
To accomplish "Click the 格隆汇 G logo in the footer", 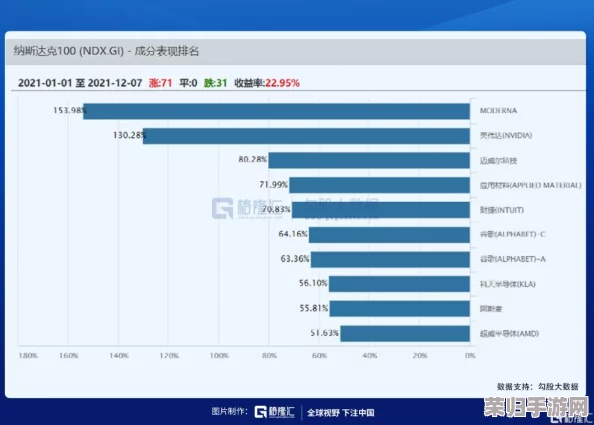I will (x=274, y=412).
